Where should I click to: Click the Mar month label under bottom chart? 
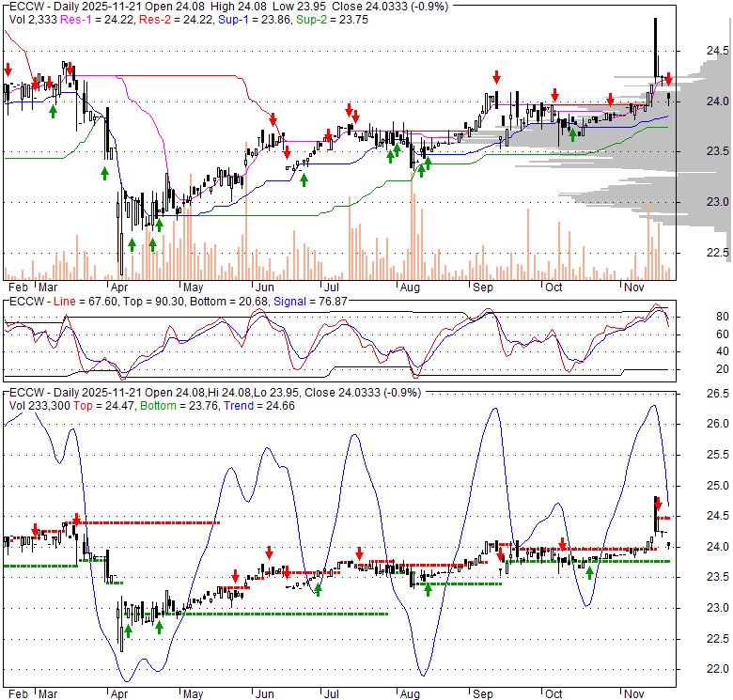[48, 694]
